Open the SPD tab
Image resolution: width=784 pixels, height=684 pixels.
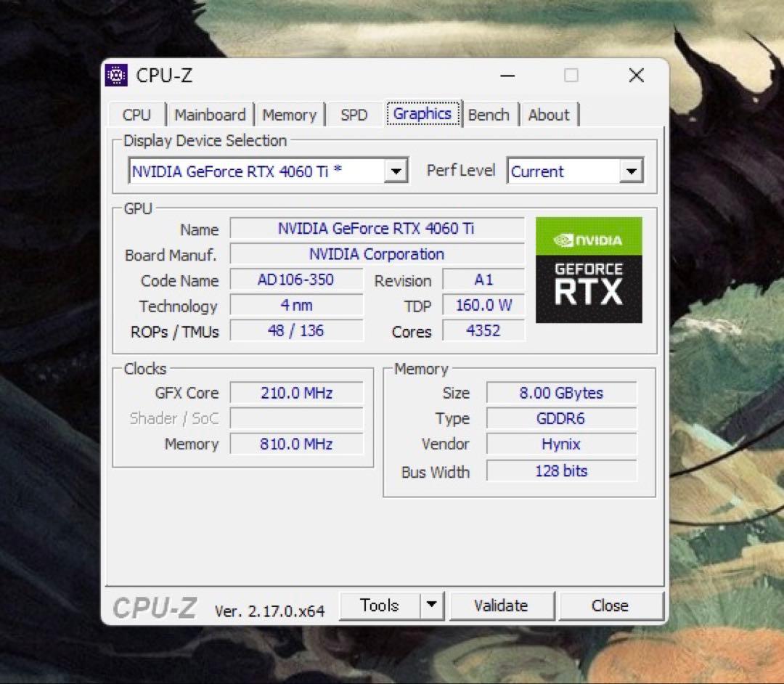point(354,115)
